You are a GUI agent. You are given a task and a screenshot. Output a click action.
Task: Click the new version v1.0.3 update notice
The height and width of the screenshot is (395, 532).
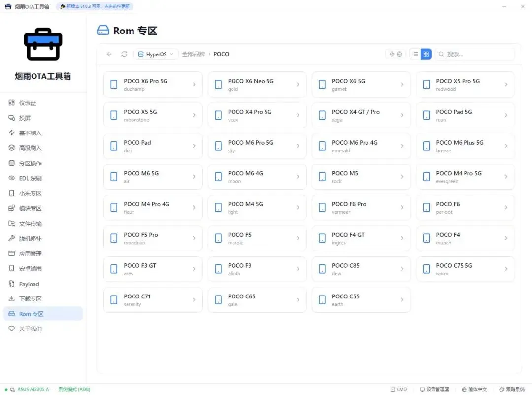pos(95,6)
